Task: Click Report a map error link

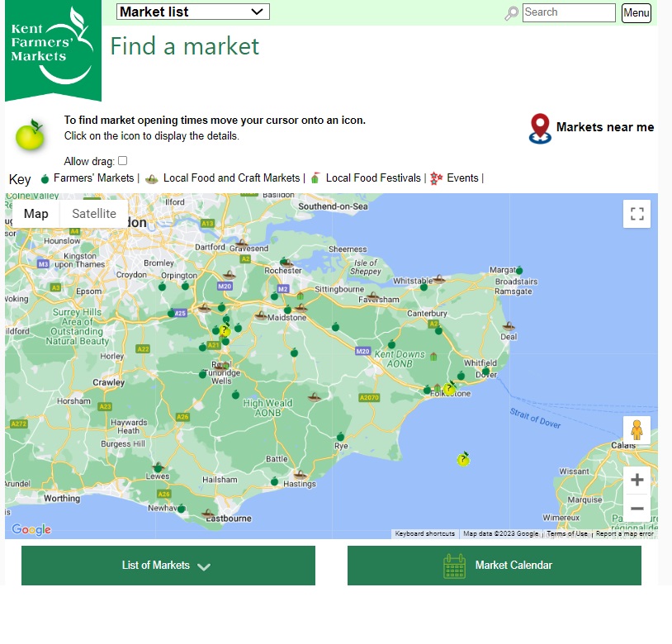Action: [625, 534]
